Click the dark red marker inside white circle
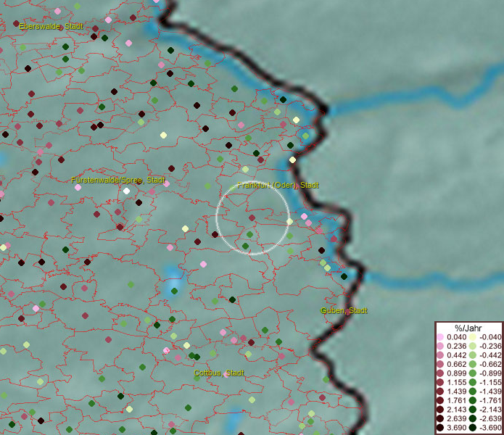 click(252, 217)
